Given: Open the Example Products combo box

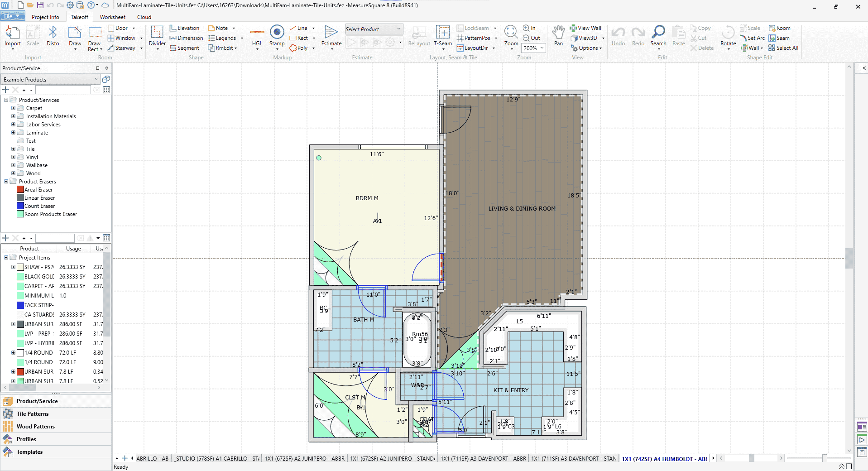Looking at the screenshot, I should (x=50, y=80).
